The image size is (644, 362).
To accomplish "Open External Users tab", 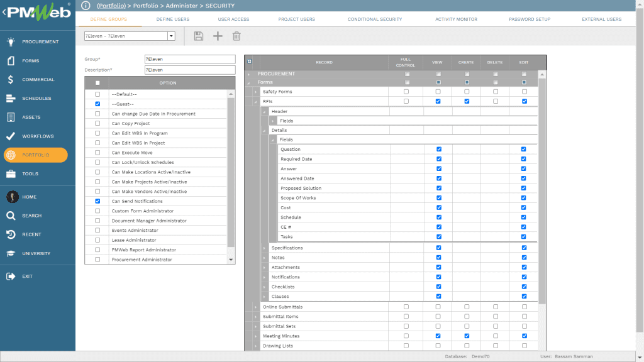I will click(602, 19).
